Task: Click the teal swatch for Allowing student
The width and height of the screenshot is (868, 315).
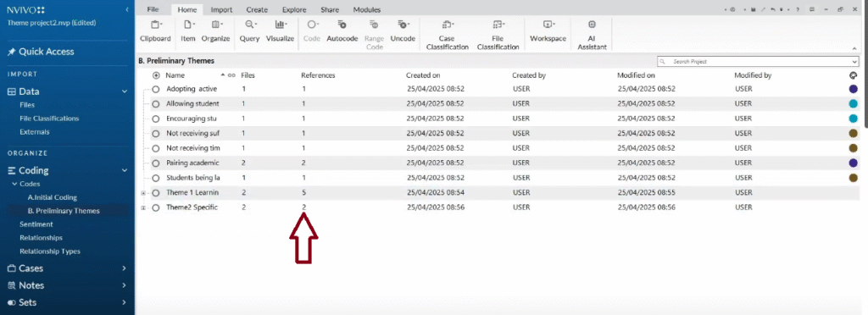Action: pyautogui.click(x=853, y=103)
